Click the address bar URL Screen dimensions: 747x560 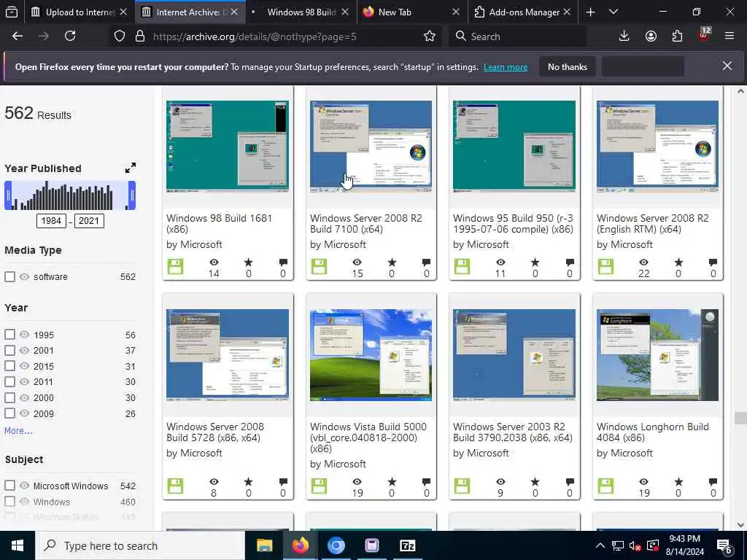pyautogui.click(x=255, y=36)
